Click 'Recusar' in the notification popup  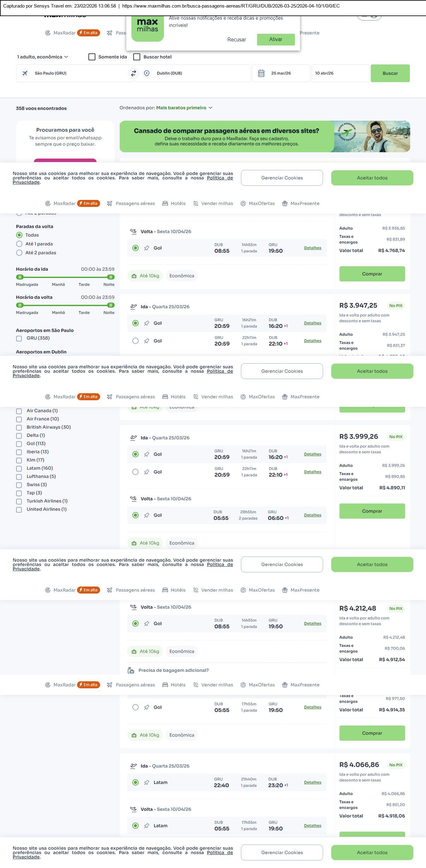click(237, 40)
